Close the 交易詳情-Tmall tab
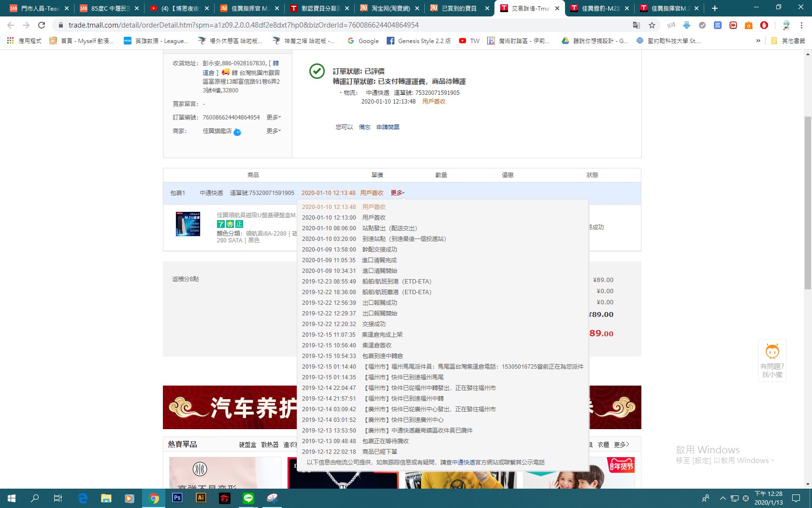 557,8
